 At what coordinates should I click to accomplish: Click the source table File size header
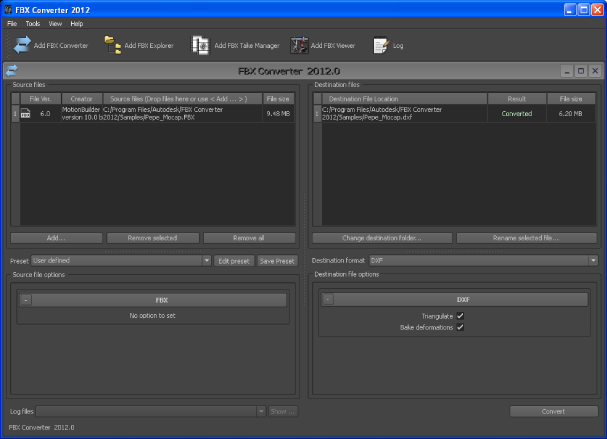278,99
